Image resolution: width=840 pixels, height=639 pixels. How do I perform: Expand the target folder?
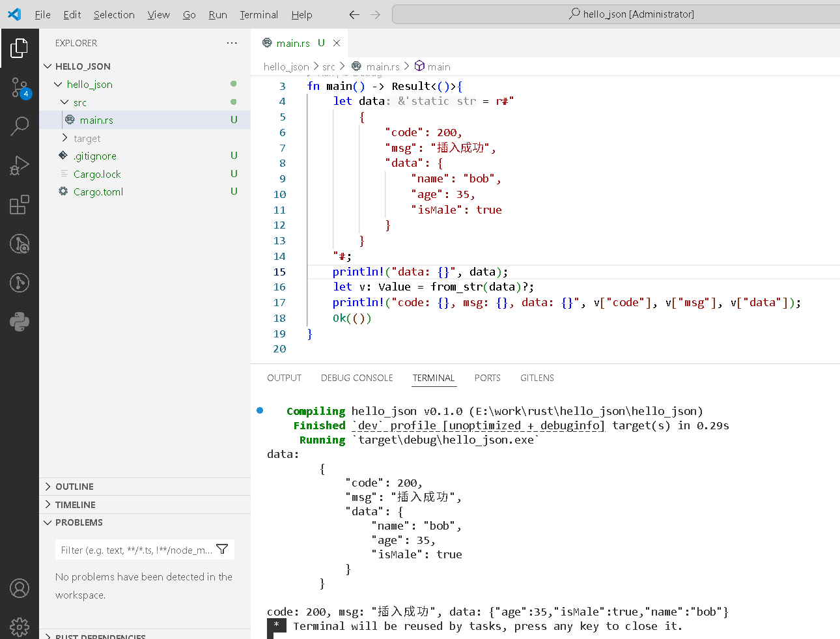(x=87, y=138)
